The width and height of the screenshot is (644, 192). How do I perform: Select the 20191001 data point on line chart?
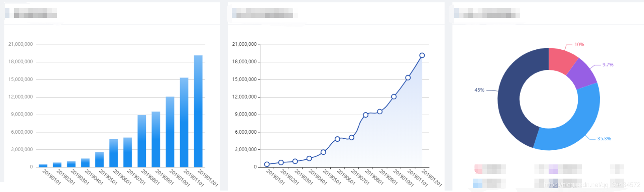(x=394, y=97)
